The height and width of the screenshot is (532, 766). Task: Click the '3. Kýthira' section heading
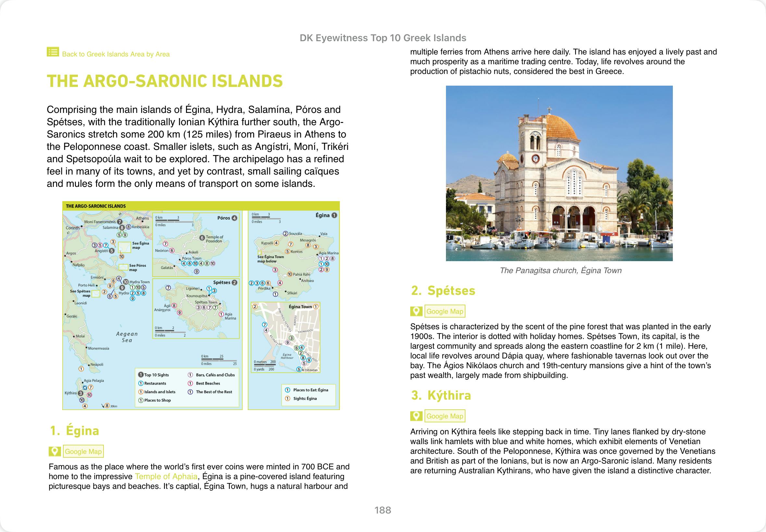tap(441, 395)
